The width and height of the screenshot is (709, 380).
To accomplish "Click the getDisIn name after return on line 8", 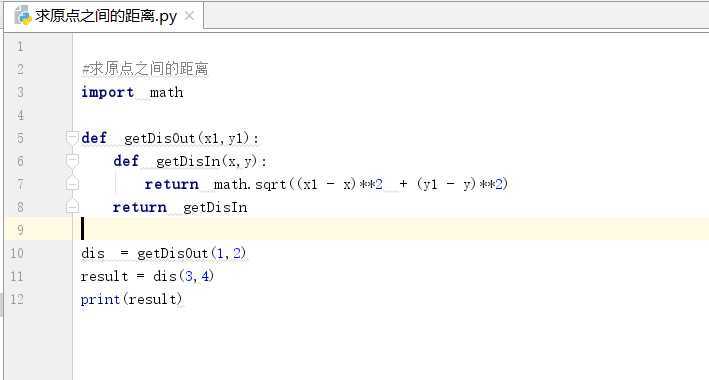I will (215, 207).
